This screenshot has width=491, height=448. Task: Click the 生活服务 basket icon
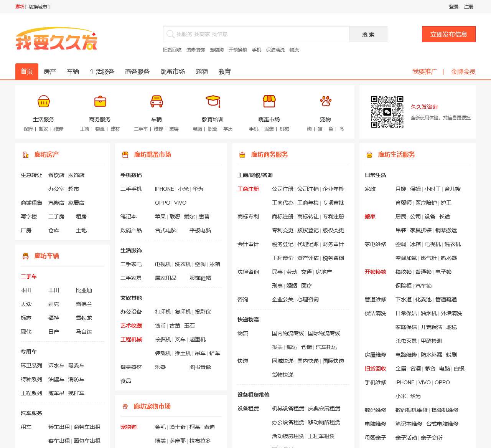44,102
